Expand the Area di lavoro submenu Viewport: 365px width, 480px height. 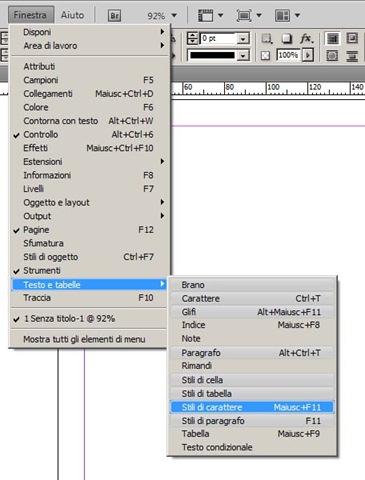[91, 46]
